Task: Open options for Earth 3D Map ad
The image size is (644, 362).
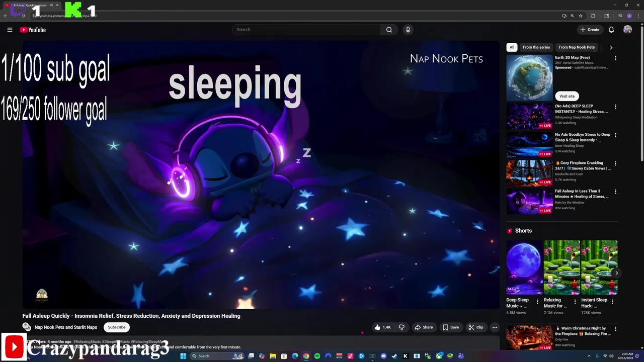Action: [x=615, y=58]
